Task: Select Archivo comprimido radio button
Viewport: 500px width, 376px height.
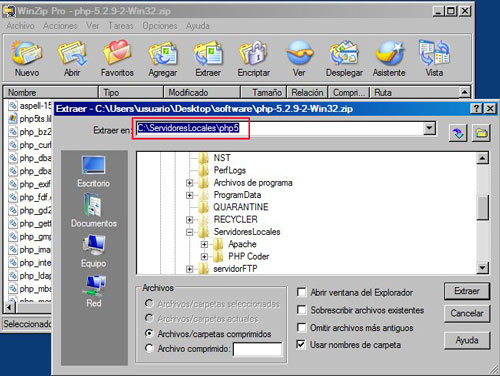Action: coord(149,348)
